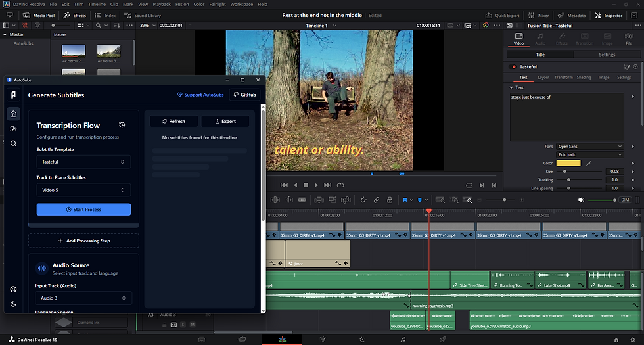
Task: Toggle the Tasteful title enable switch
Action: point(513,66)
